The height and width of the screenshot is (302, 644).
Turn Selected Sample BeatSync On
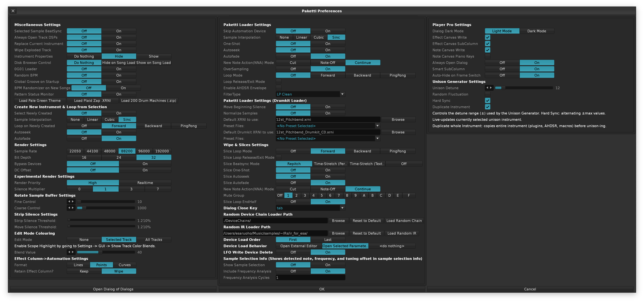click(x=119, y=31)
